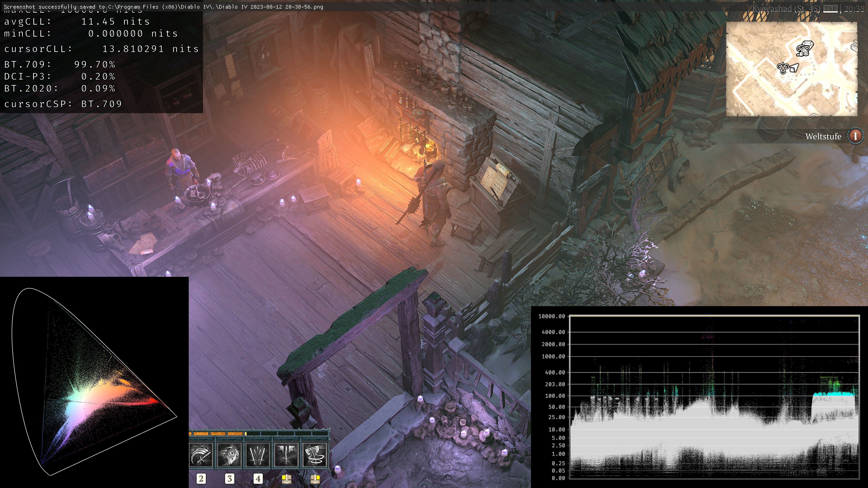
Task: Click the 203.00 label on waveform axis
Action: [x=555, y=384]
